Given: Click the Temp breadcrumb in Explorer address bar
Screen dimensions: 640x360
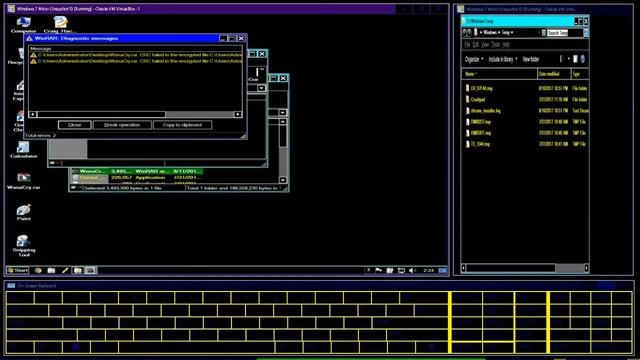Looking at the screenshot, I should click(x=505, y=33).
